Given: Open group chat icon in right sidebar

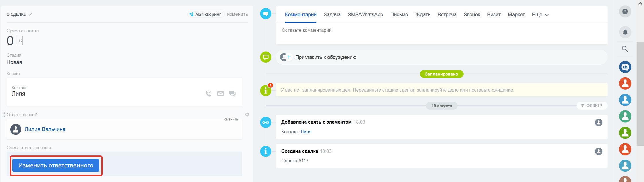Looking at the screenshot, I should point(625,67).
